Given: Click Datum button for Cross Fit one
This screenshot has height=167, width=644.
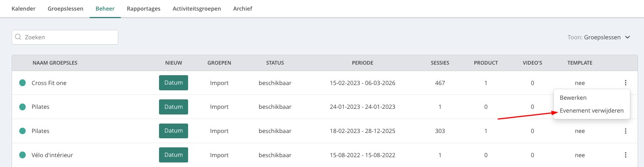Looking at the screenshot, I should (x=173, y=83).
